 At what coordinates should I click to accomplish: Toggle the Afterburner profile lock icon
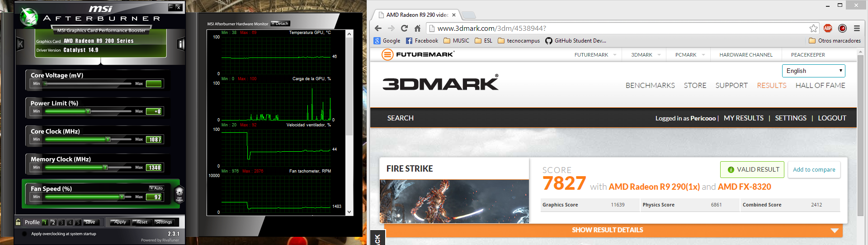[x=18, y=222]
